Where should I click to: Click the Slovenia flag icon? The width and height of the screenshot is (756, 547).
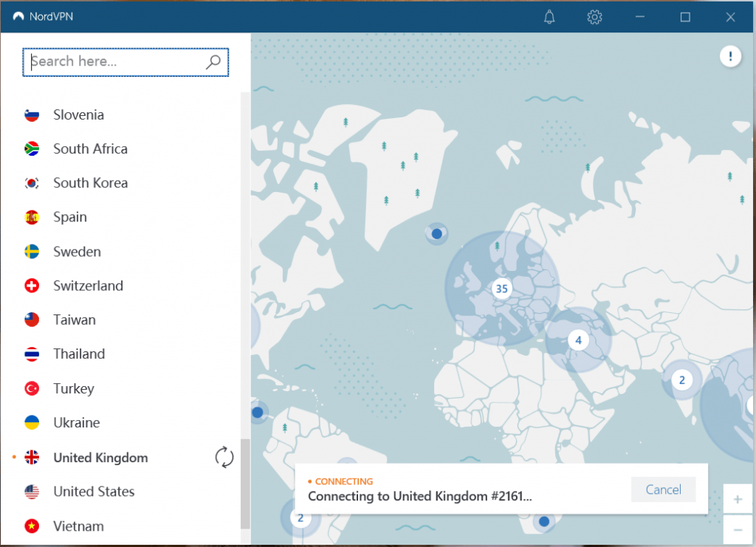tap(32, 114)
